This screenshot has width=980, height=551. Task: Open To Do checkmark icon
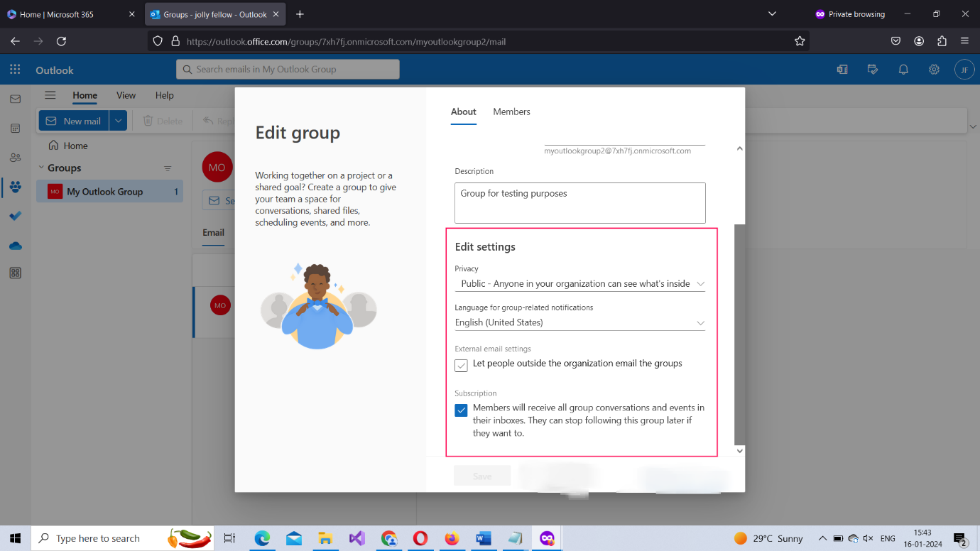[15, 216]
